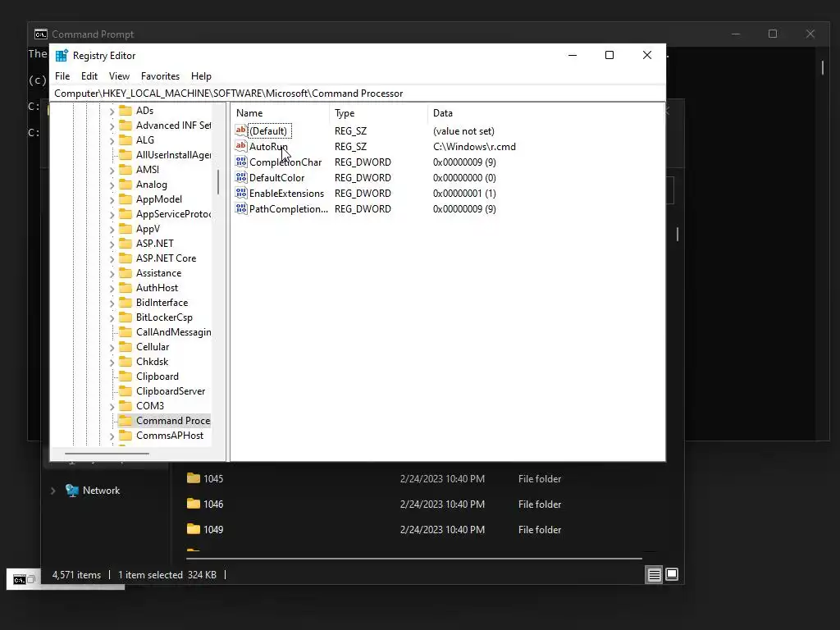Open the Favorites menu
Viewport: 840px width, 630px height.
tap(160, 76)
